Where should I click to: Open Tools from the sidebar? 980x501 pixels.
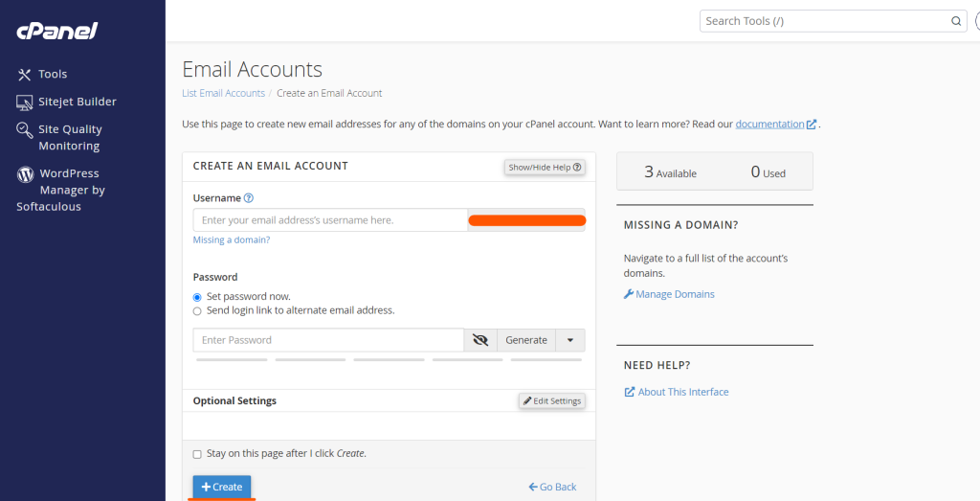[53, 74]
